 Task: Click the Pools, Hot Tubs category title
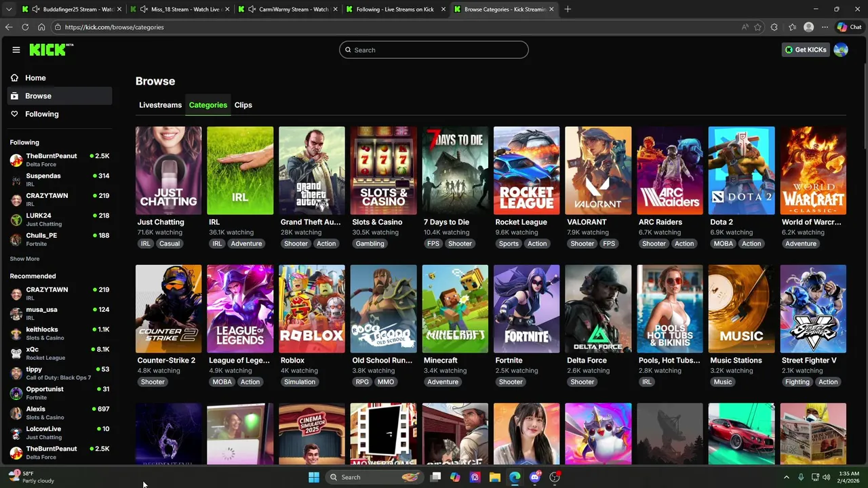point(669,361)
